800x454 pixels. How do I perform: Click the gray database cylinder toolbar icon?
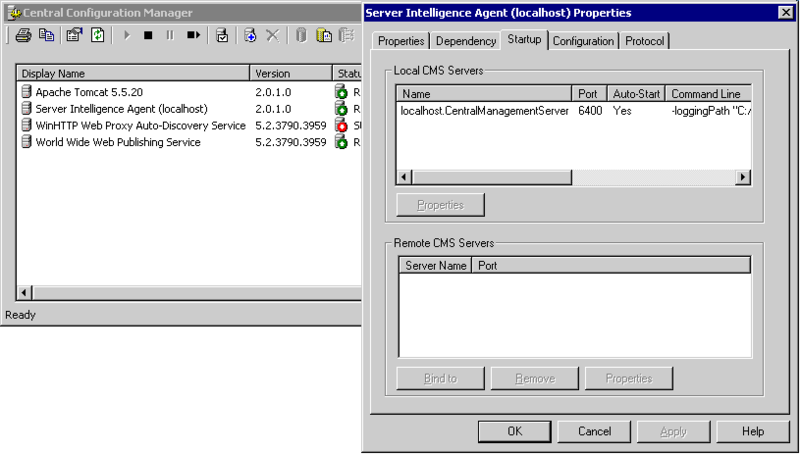coord(301,35)
